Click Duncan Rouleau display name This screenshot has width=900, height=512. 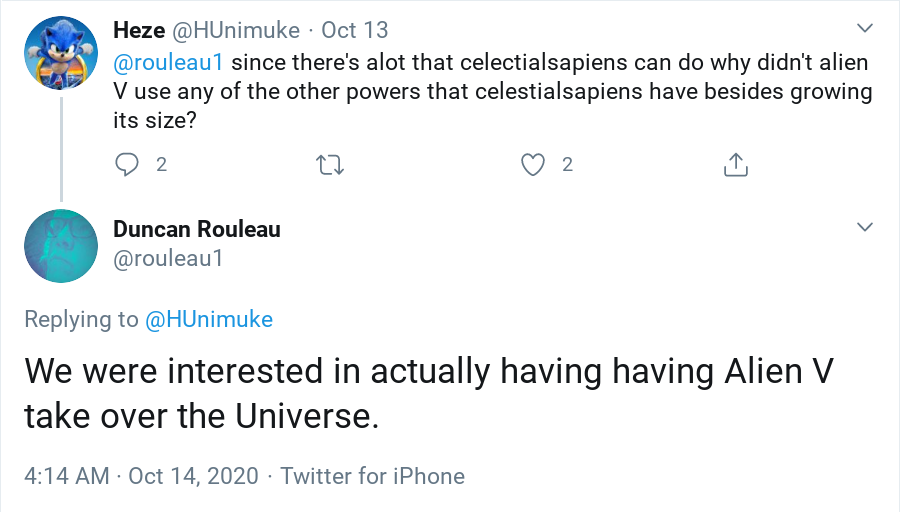[x=196, y=229]
